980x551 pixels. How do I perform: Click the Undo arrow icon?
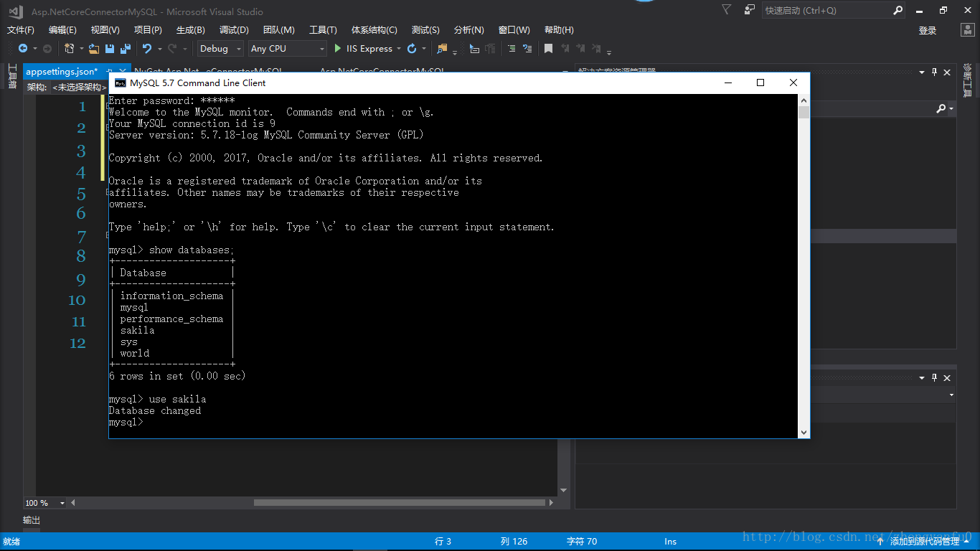(x=147, y=49)
